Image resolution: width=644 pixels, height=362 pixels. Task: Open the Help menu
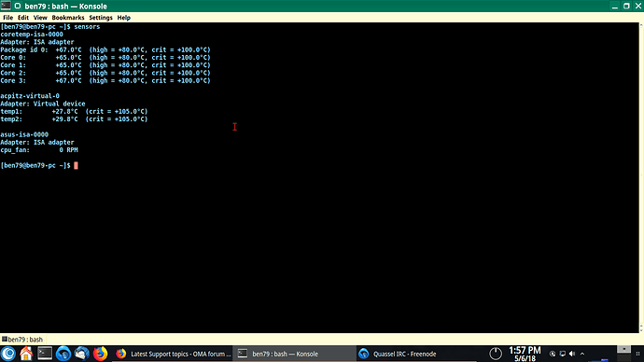[123, 18]
